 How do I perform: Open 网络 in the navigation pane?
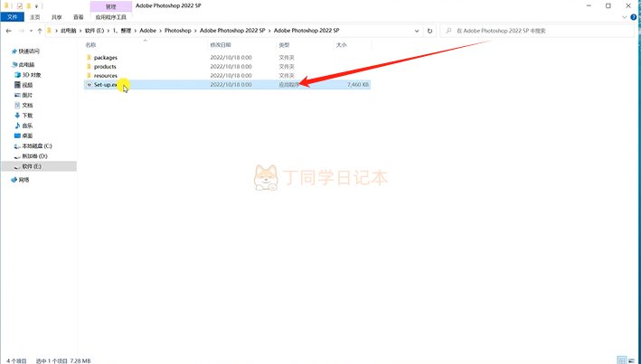[x=21, y=180]
